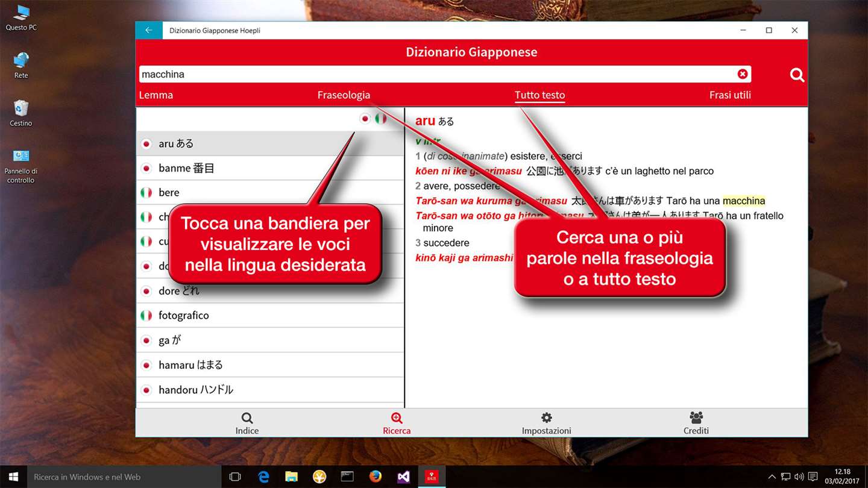Launch Microsoft Edge from the taskbar
The height and width of the screenshot is (488, 868).
point(263,477)
